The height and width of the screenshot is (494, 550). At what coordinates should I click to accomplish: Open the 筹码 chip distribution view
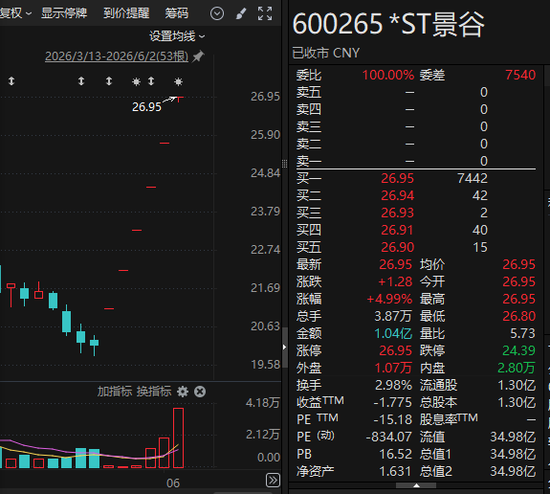point(176,13)
